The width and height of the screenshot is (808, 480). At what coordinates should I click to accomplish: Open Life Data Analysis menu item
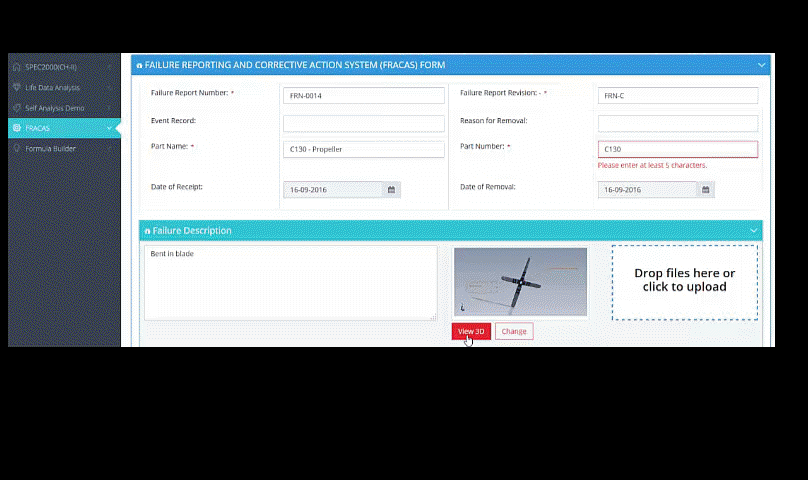(x=52, y=87)
